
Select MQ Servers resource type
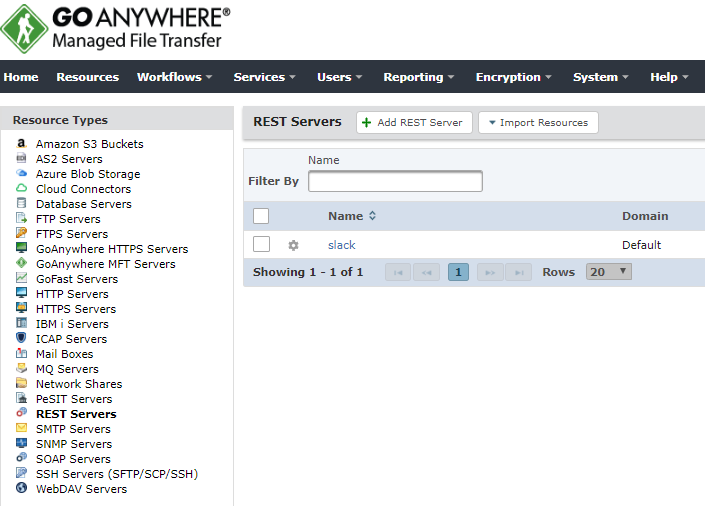67,369
